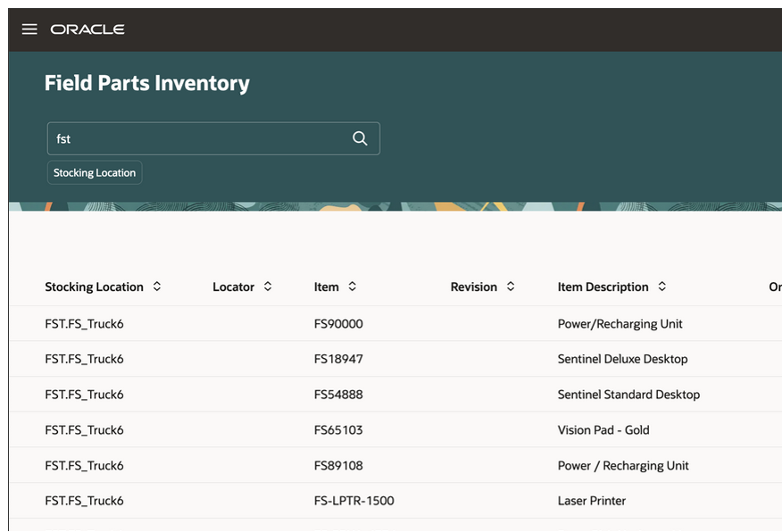Image resolution: width=782 pixels, height=532 pixels.
Task: Click item FS18947 in the table
Action: coord(338,359)
